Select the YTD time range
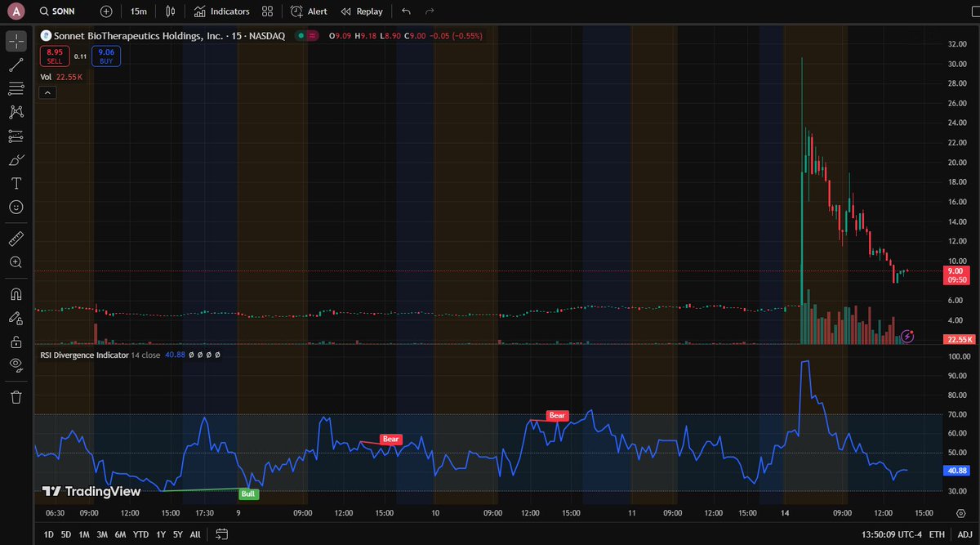 click(x=141, y=534)
